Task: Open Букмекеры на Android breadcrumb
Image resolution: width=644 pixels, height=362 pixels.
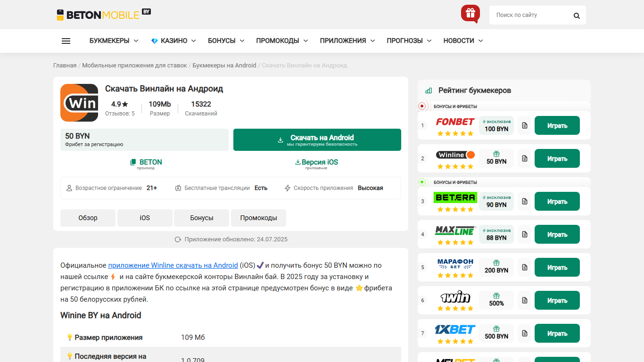Action: (x=224, y=66)
